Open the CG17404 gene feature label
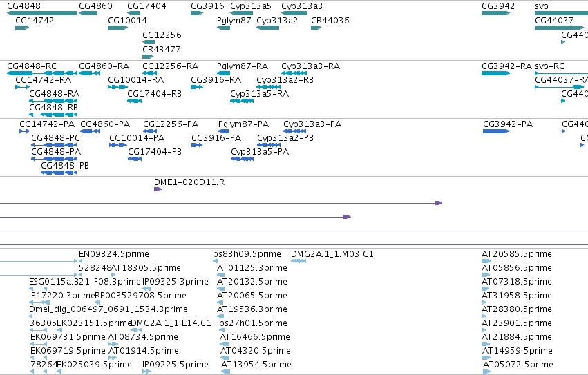This screenshot has width=588, height=375. (146, 6)
